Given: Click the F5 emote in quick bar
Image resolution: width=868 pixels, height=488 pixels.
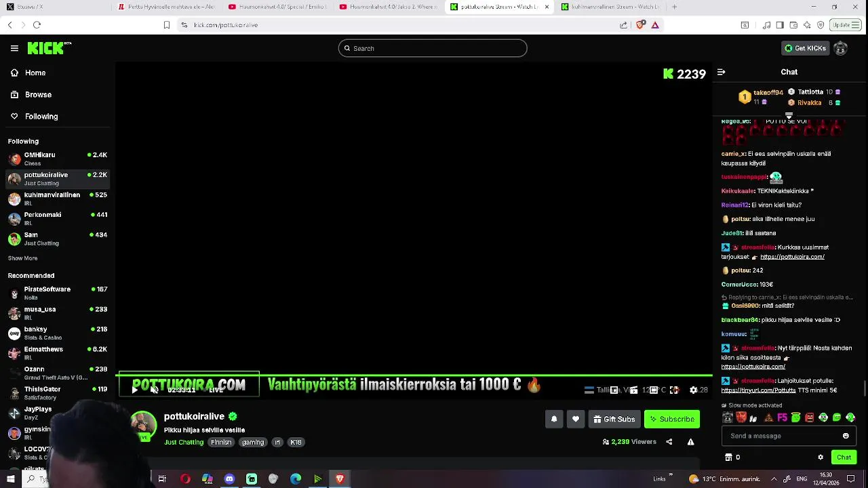Looking at the screenshot, I should point(782,418).
